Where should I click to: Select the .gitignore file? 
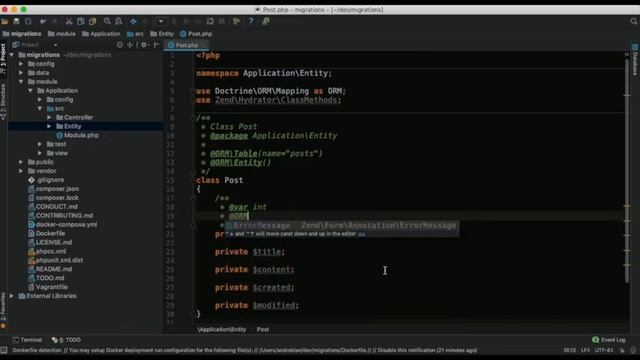click(x=46, y=180)
